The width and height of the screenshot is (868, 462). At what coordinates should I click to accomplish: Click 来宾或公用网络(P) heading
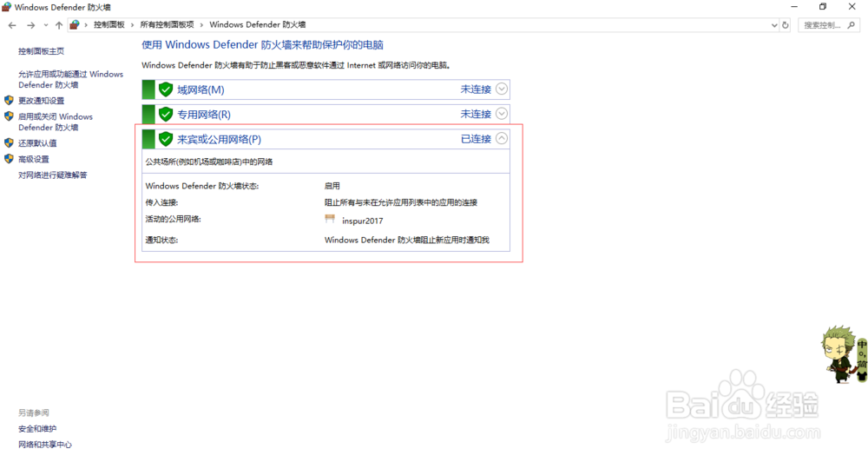pos(220,140)
